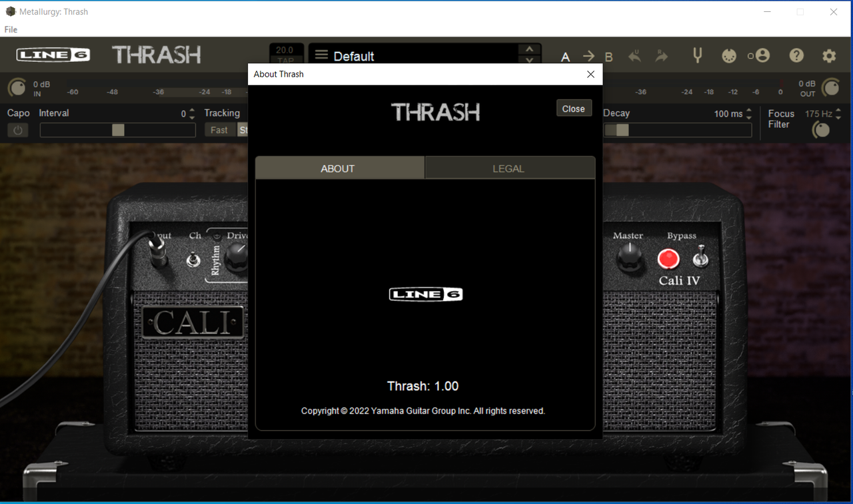Screen dimensions: 853x504
Task: Step the Interval value stepper
Action: tap(192, 114)
